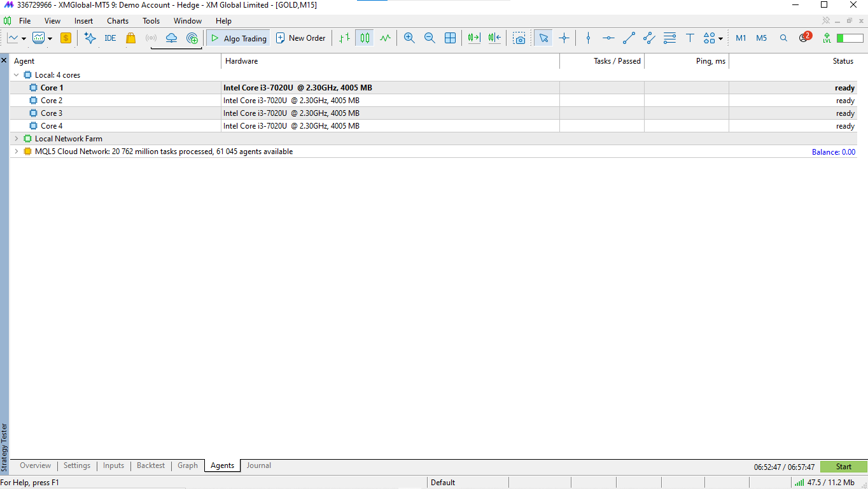Switch chart to candlestick view
Image resolution: width=868 pixels, height=489 pixels.
[365, 38]
